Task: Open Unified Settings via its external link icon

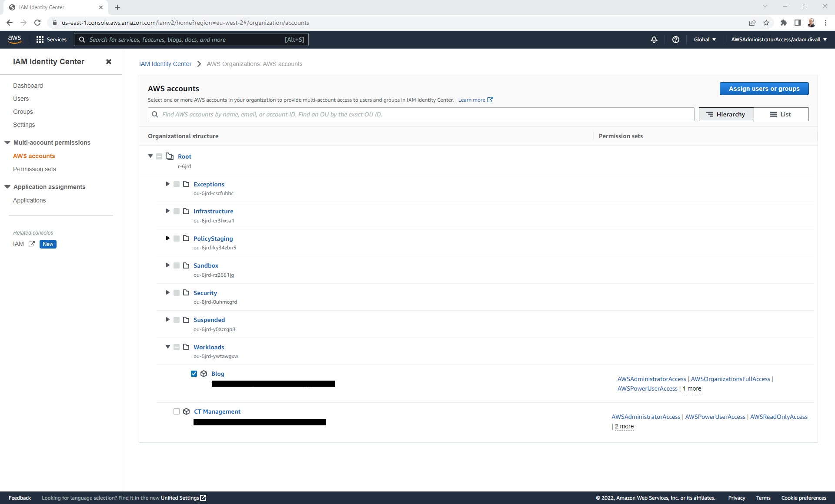Action: (x=203, y=497)
